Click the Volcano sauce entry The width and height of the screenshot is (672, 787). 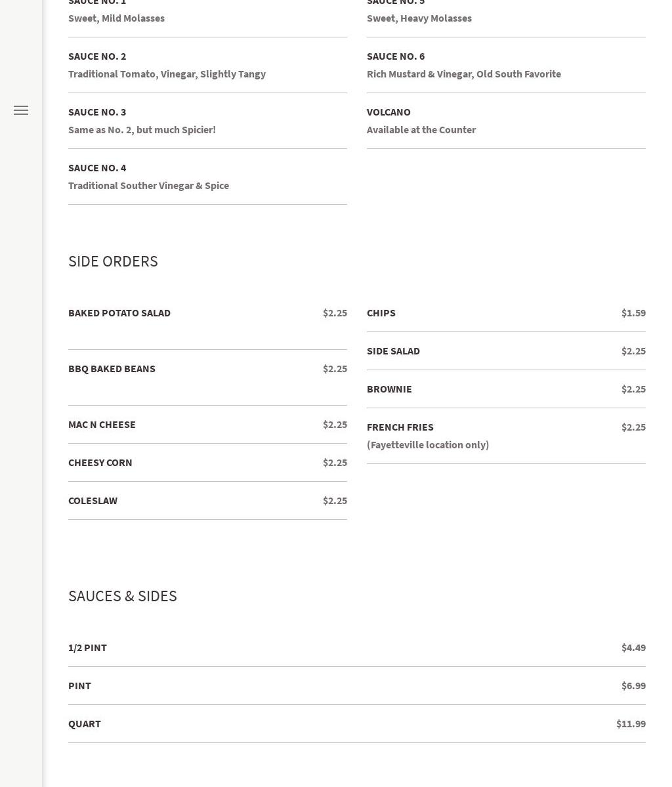point(388,112)
